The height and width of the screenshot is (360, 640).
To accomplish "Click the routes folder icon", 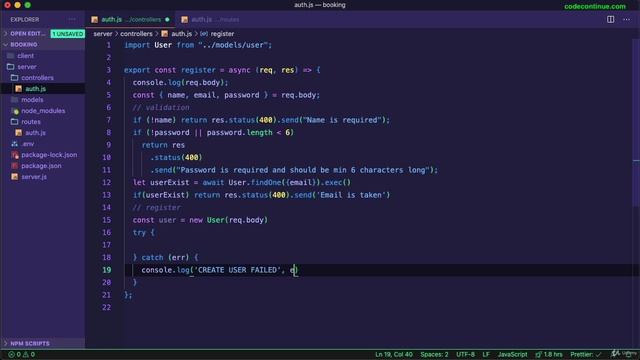I will (15, 122).
